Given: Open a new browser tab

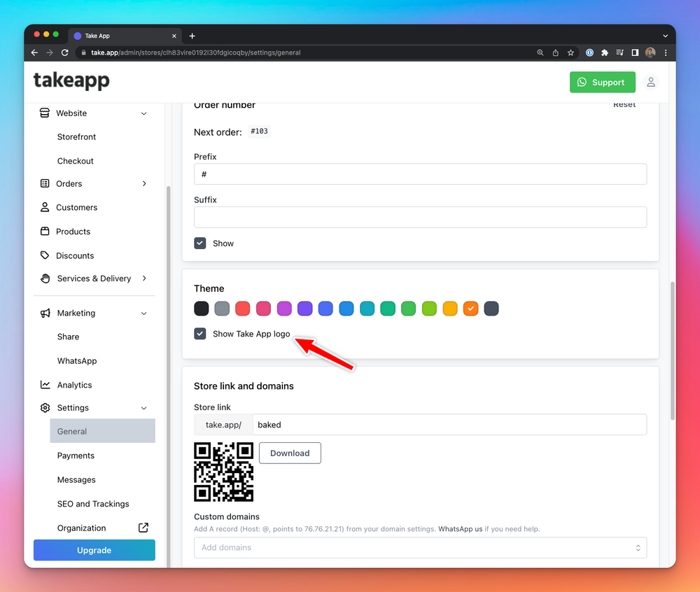Looking at the screenshot, I should coord(192,36).
